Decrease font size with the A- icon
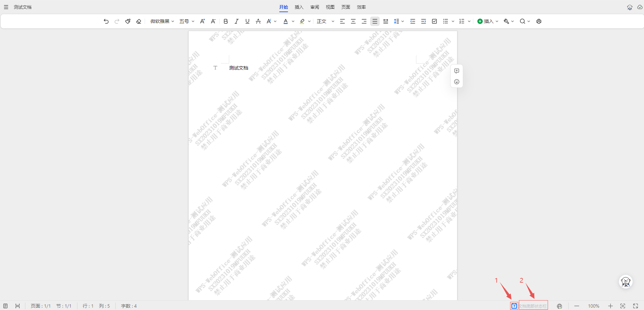644x310 pixels. (213, 21)
